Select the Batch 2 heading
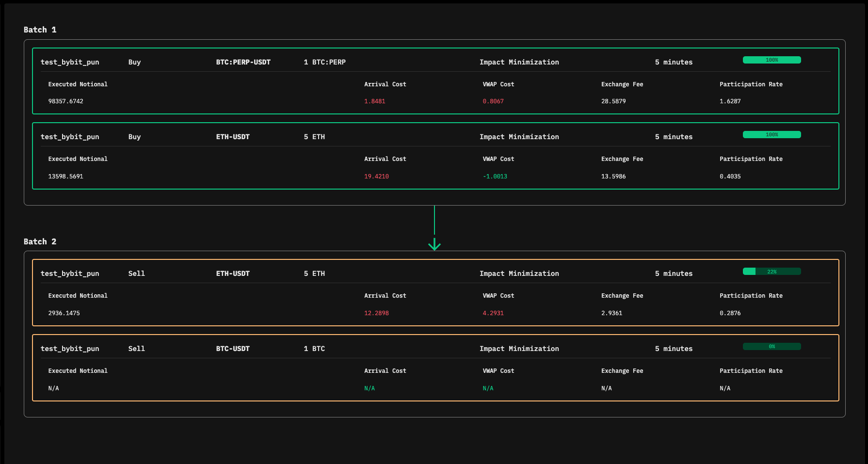 (x=40, y=241)
